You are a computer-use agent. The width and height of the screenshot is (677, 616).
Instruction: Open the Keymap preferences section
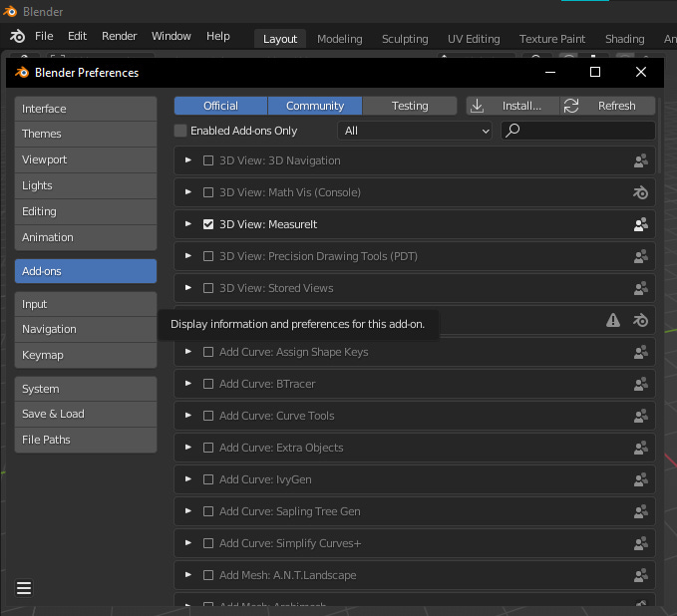(x=86, y=355)
